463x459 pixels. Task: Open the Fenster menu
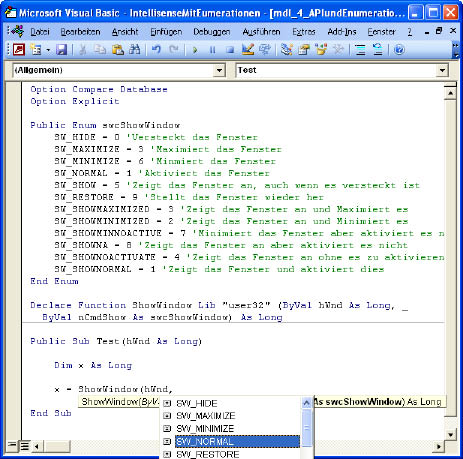pos(382,32)
